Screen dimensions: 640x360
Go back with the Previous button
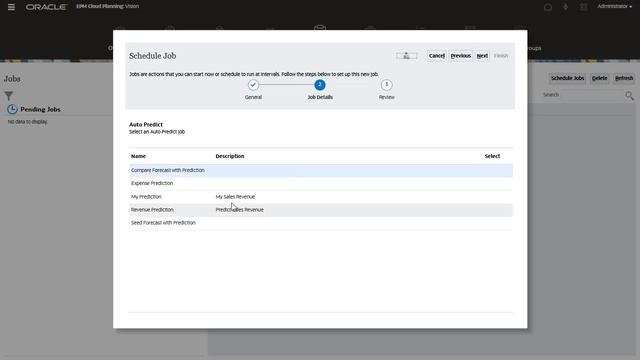point(460,56)
